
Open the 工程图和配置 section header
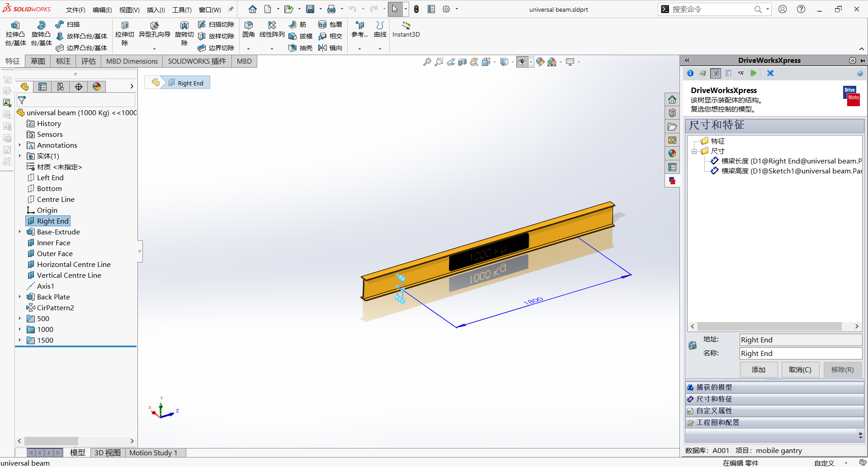[x=774, y=422]
